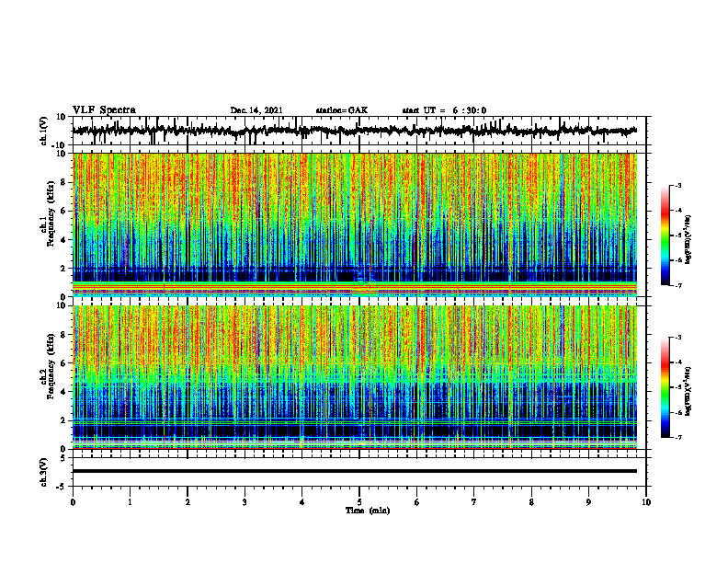The width and height of the screenshot is (728, 563).
Task: Click inside the ch.1 frequency spectrogram
Action: click(355, 224)
